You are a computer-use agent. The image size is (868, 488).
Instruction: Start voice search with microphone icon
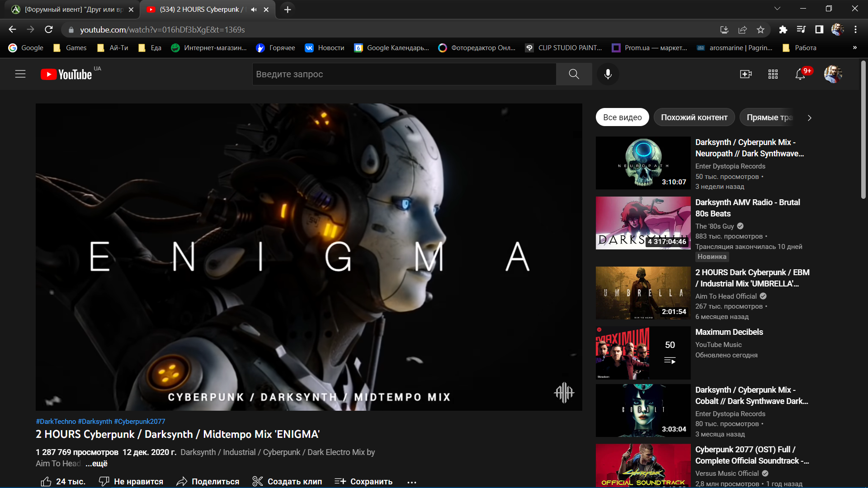click(x=608, y=74)
